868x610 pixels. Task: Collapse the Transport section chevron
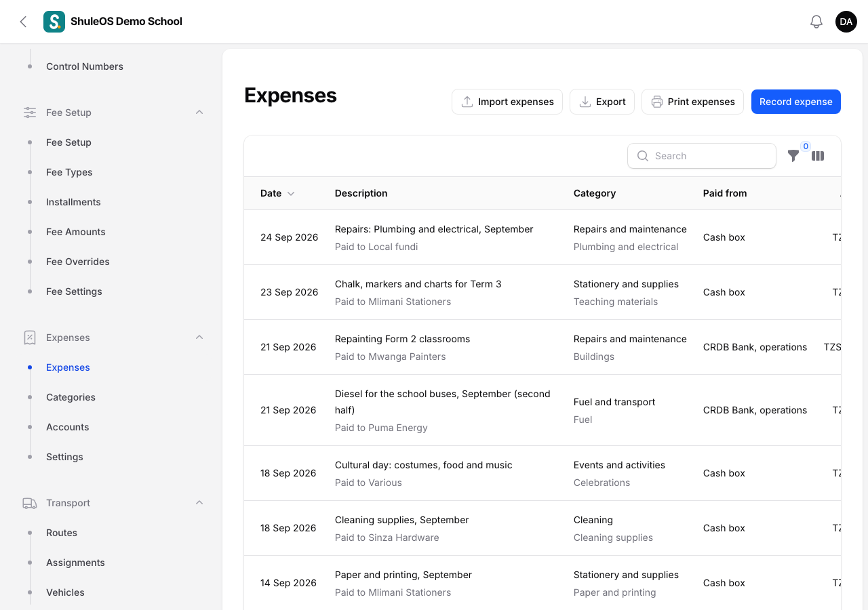pos(199,503)
